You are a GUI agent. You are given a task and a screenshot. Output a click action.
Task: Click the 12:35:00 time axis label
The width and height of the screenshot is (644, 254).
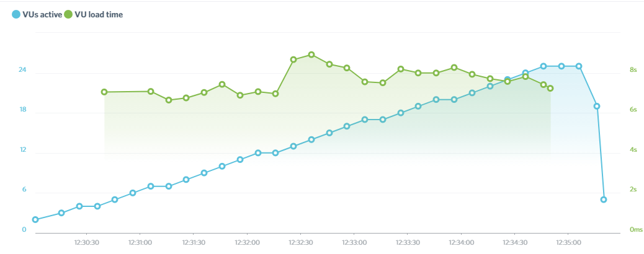[x=568, y=242]
